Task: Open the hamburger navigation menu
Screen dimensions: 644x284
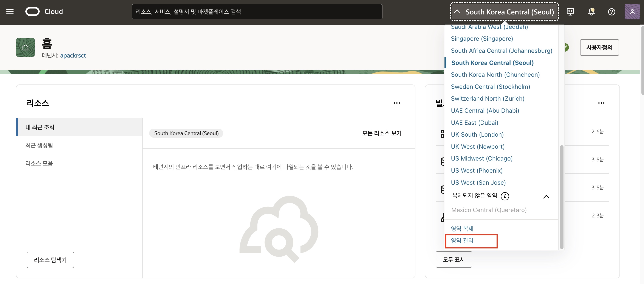Action: pos(10,11)
